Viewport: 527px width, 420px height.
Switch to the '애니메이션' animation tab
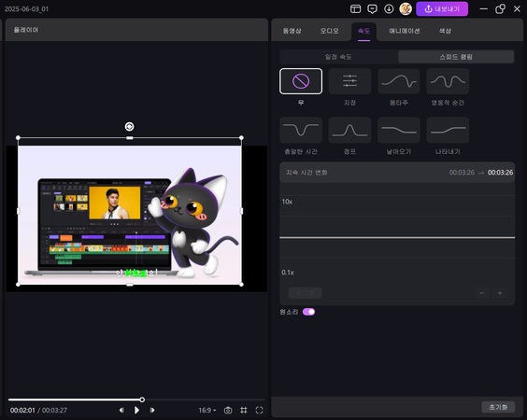click(405, 31)
